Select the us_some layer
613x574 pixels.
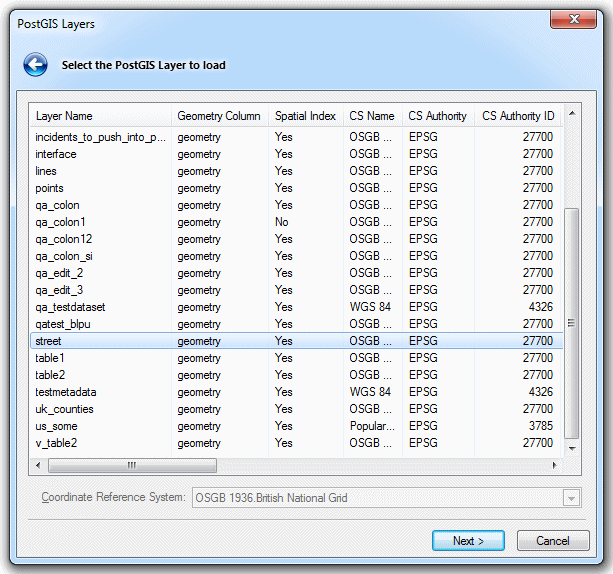[x=58, y=426]
